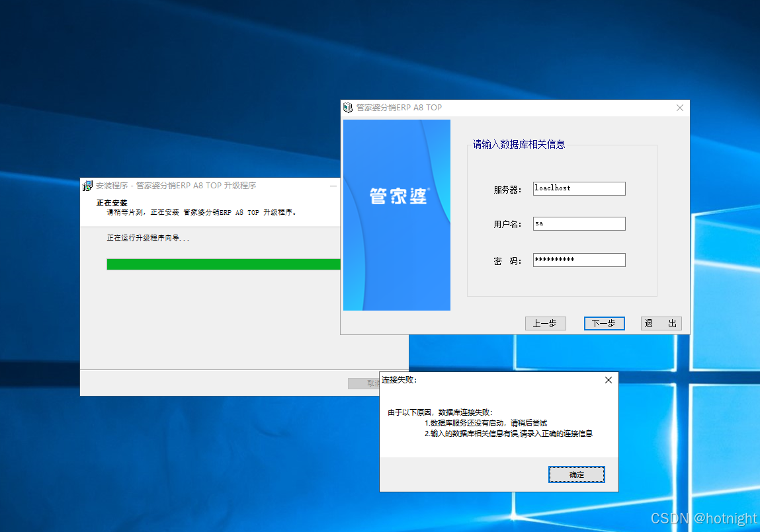Click the 取消 button in the installer window
Image resolution: width=760 pixels, height=532 pixels.
click(363, 383)
